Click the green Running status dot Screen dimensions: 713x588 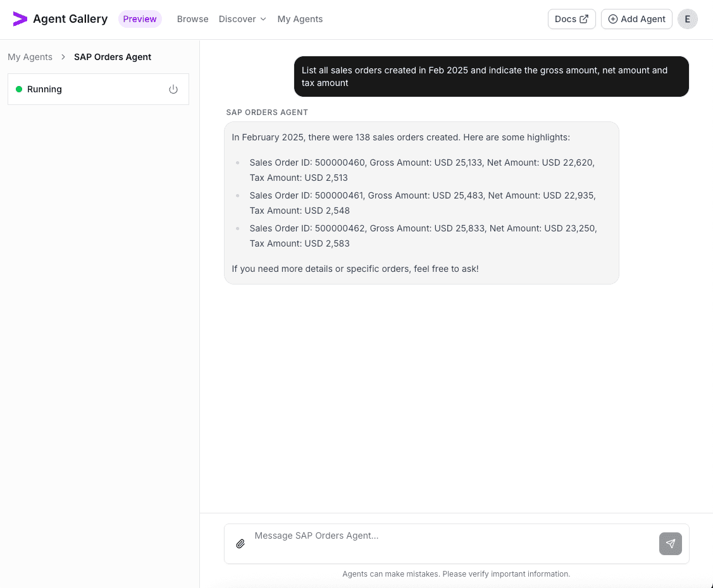pos(18,89)
